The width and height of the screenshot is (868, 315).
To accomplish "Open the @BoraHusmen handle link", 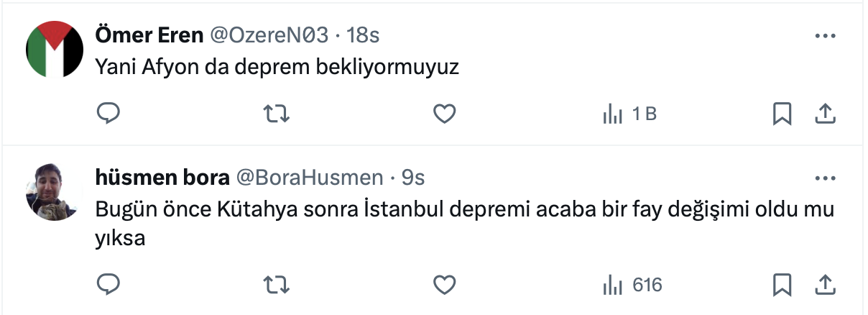I will tap(310, 177).
